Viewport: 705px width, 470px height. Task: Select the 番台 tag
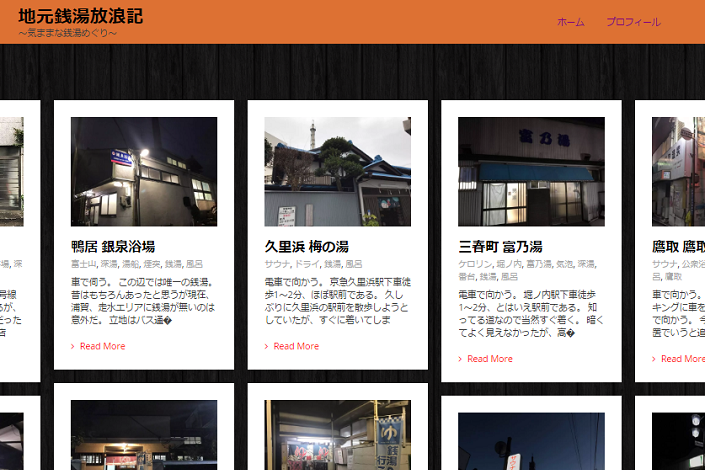click(x=467, y=276)
